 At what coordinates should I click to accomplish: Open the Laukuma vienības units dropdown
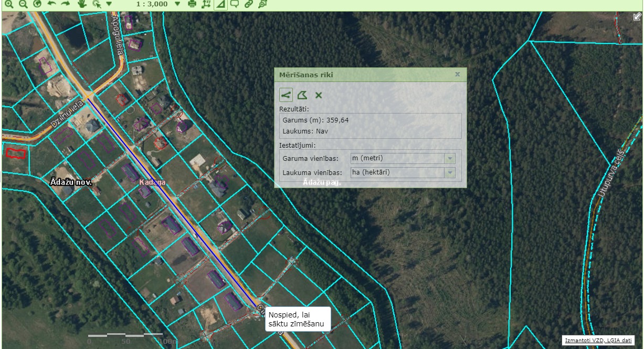click(450, 172)
